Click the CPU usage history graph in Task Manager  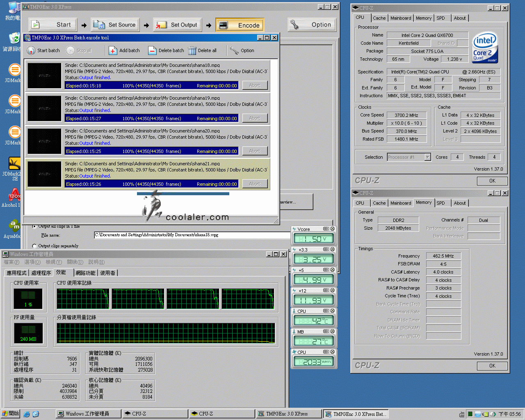click(x=166, y=299)
